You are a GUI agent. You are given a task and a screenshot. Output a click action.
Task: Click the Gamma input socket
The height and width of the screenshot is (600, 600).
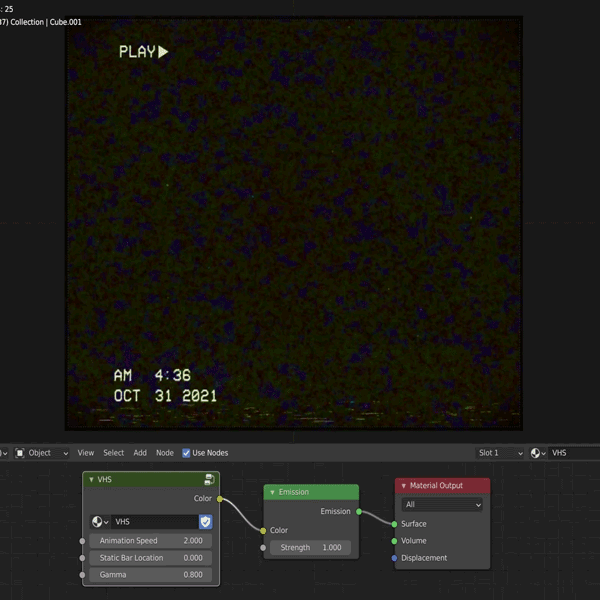pos(82,575)
